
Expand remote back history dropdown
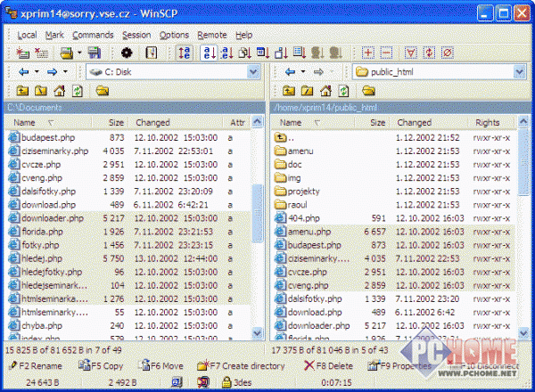click(x=302, y=72)
